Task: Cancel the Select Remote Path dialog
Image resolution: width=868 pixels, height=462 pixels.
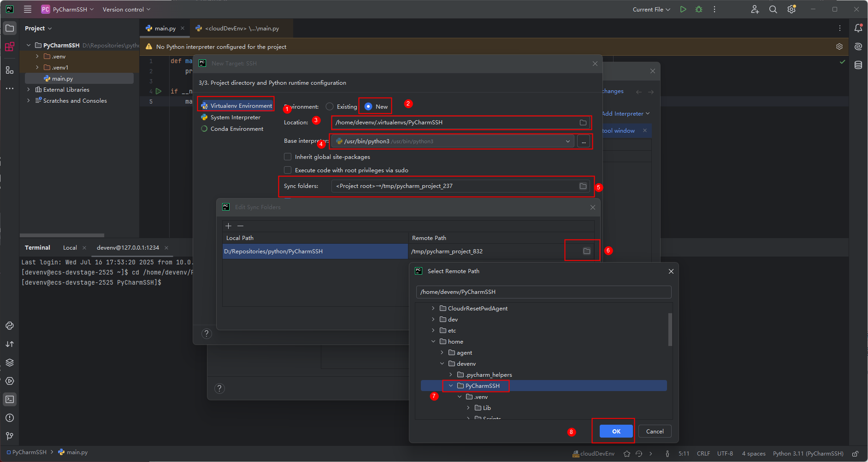Action: pos(655,431)
